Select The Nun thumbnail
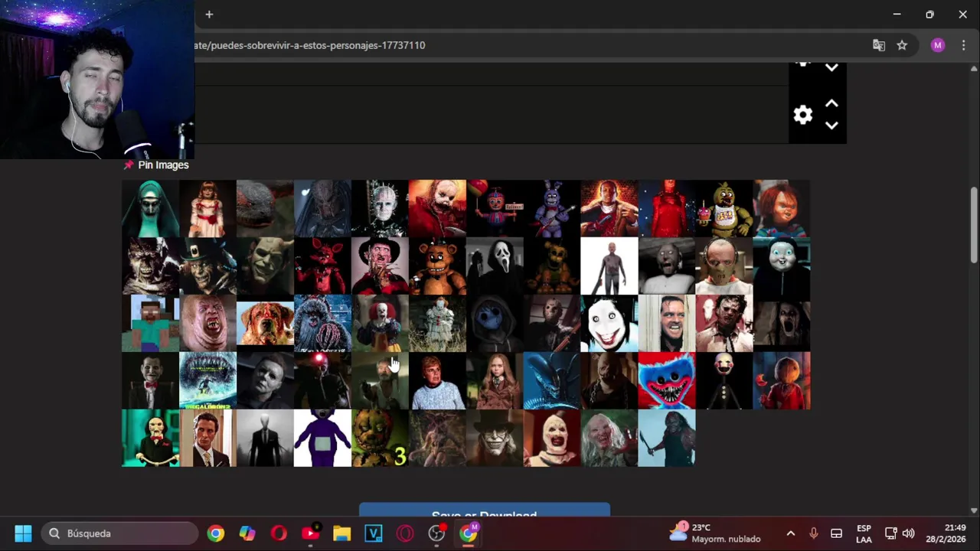This screenshot has width=980, height=551. 150,208
